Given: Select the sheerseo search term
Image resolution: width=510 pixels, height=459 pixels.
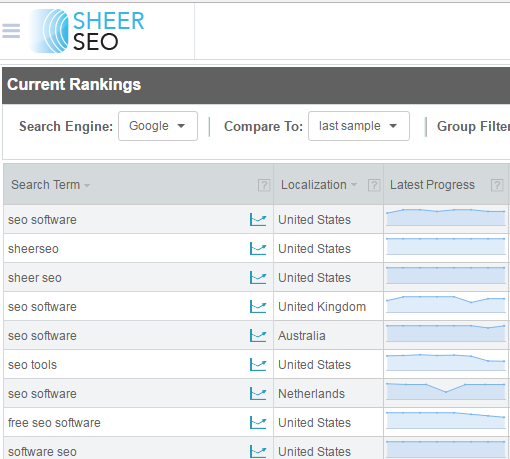Looking at the screenshot, I should pyautogui.click(x=33, y=249).
